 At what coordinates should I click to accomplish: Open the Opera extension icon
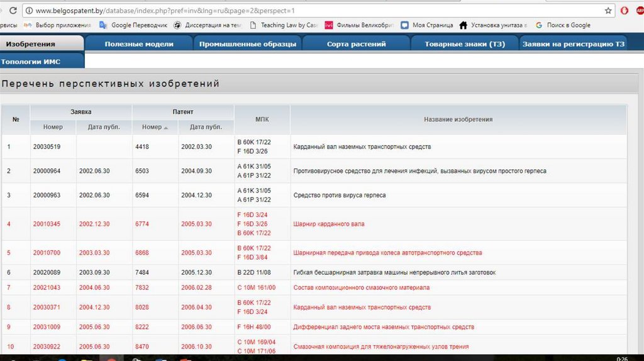point(625,11)
